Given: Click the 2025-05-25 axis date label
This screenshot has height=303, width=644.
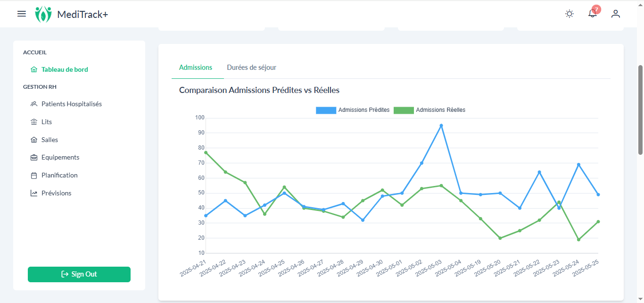Looking at the screenshot, I should pos(586,268).
